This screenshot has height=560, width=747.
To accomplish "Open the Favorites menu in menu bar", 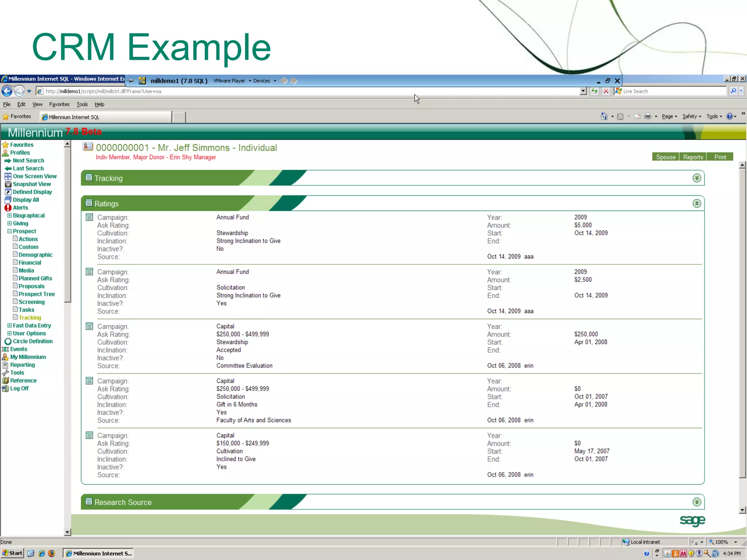I will coord(59,104).
